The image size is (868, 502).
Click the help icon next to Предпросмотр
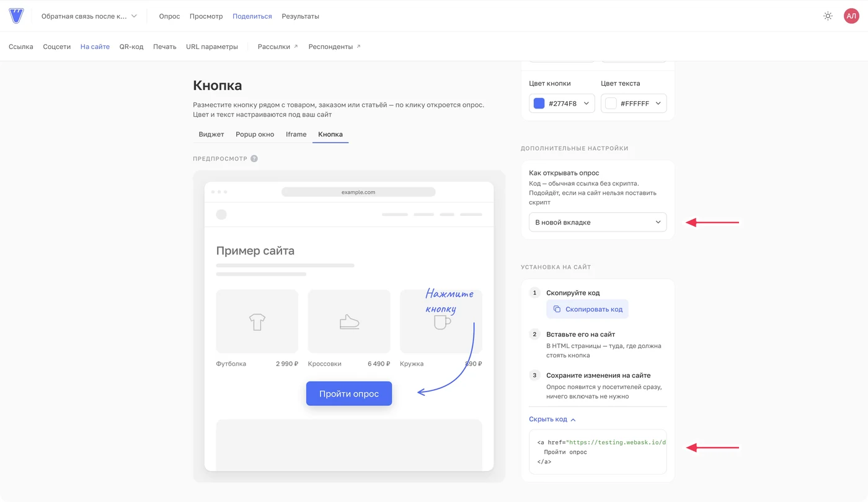coord(254,159)
